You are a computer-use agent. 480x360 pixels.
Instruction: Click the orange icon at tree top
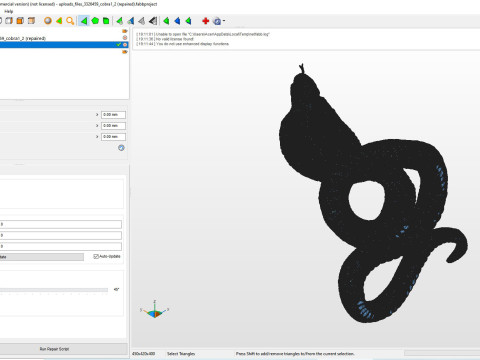point(125,31)
